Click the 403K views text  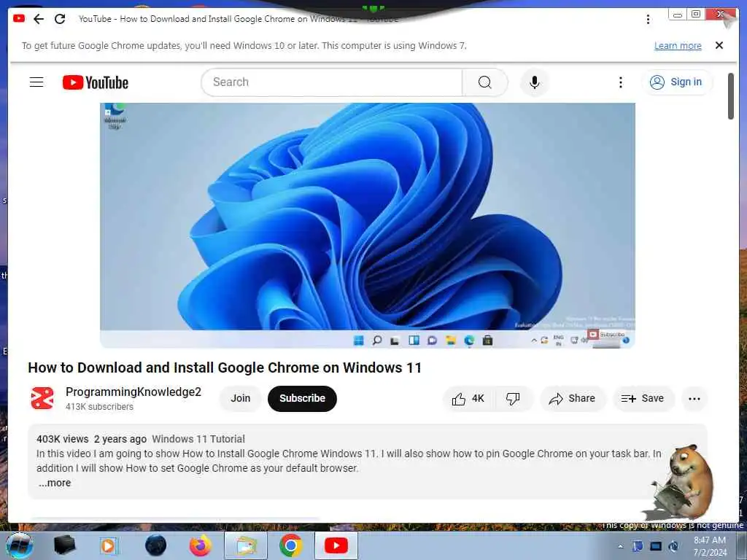coord(63,439)
